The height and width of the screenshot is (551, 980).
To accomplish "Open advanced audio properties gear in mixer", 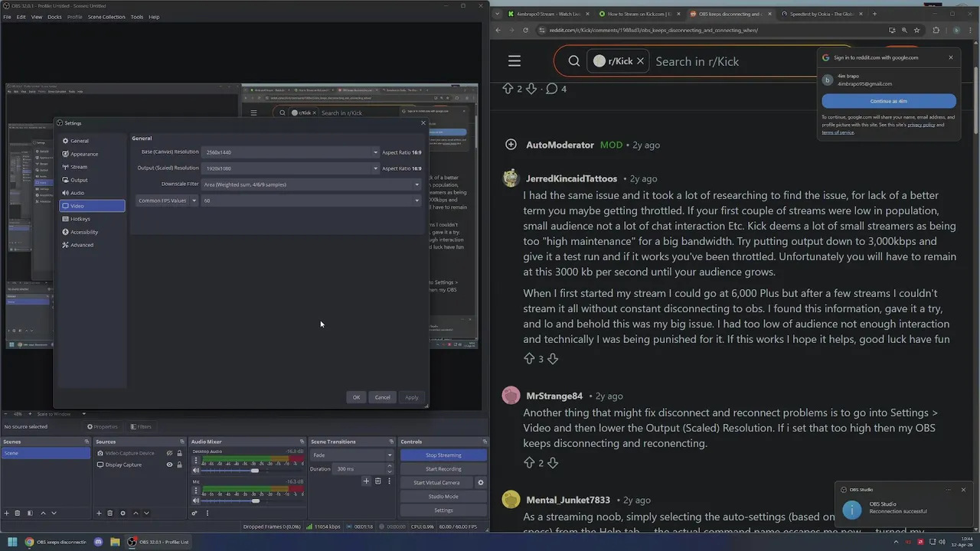I will pos(194,513).
